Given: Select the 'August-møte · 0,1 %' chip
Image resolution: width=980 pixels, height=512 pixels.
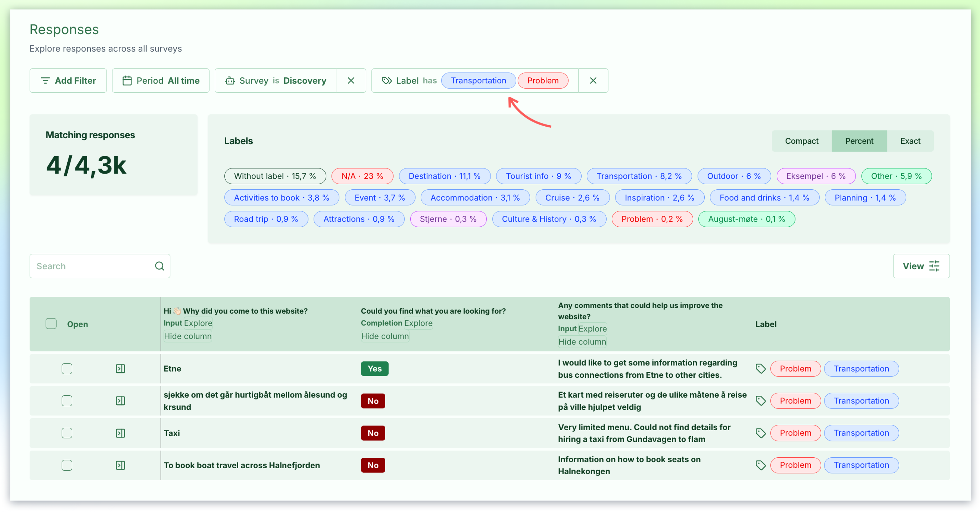Looking at the screenshot, I should click(x=746, y=219).
